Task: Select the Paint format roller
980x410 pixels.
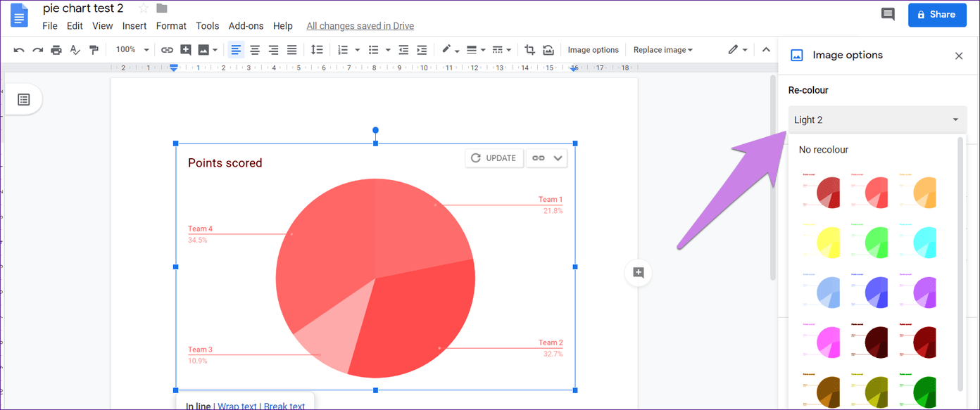Action: (94, 50)
